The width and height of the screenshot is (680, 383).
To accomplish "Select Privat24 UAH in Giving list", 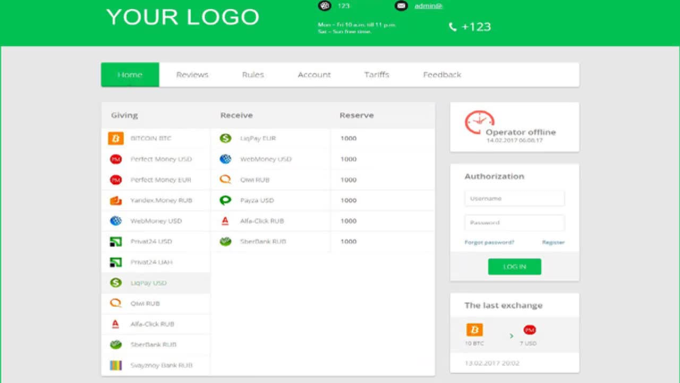I will [x=151, y=262].
